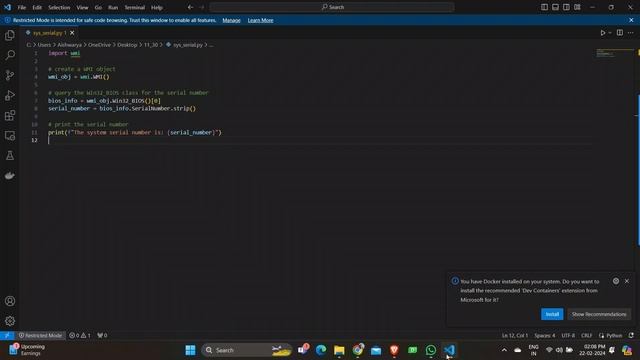640x360 pixels.
Task: Open the Terminal menu
Action: coord(135,7)
